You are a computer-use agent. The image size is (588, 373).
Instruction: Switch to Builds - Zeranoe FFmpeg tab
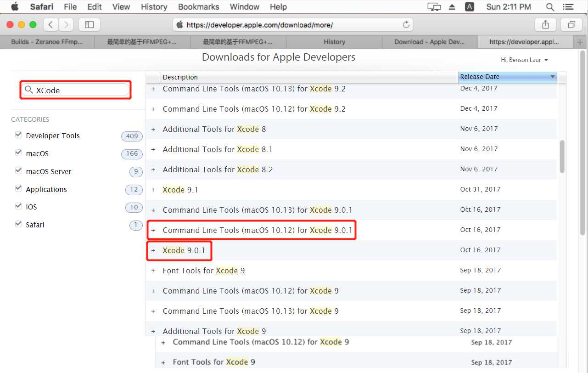[x=47, y=42]
